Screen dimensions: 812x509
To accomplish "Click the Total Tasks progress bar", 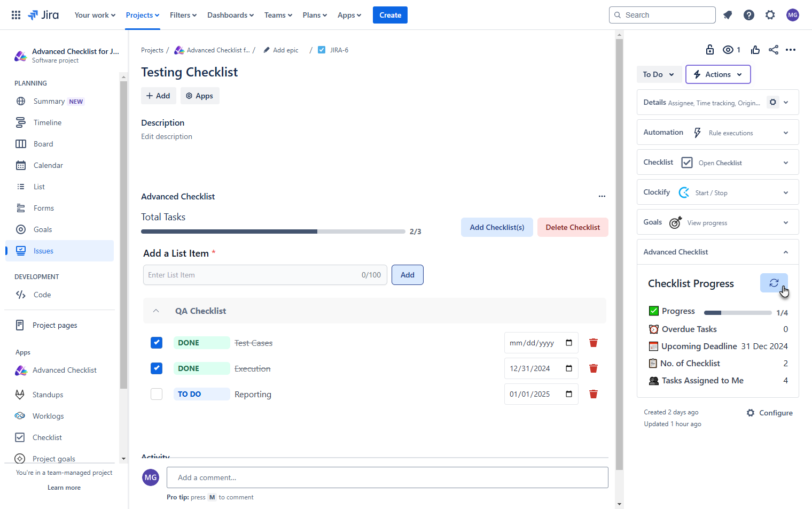I will pos(272,231).
